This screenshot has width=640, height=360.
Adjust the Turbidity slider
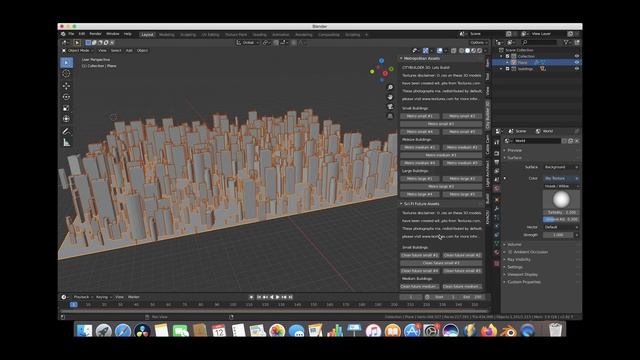coord(561,212)
